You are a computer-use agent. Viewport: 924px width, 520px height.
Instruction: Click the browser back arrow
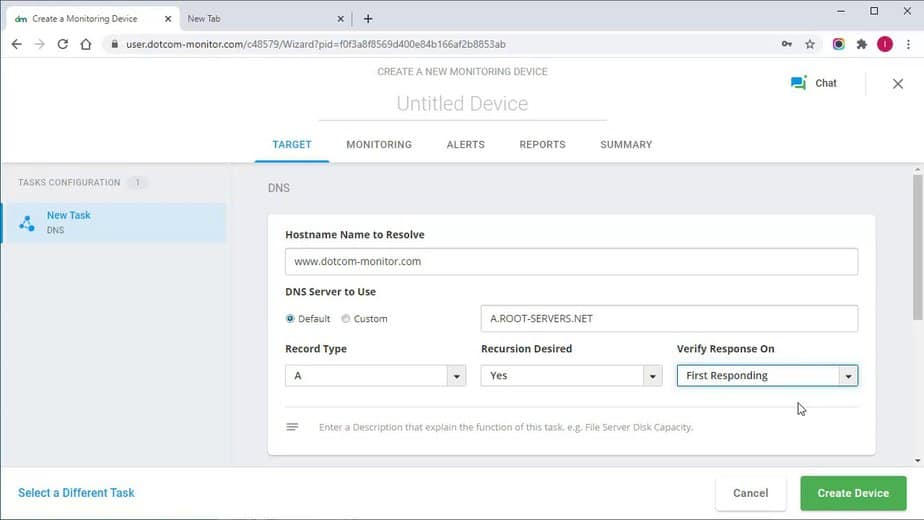[16, 44]
